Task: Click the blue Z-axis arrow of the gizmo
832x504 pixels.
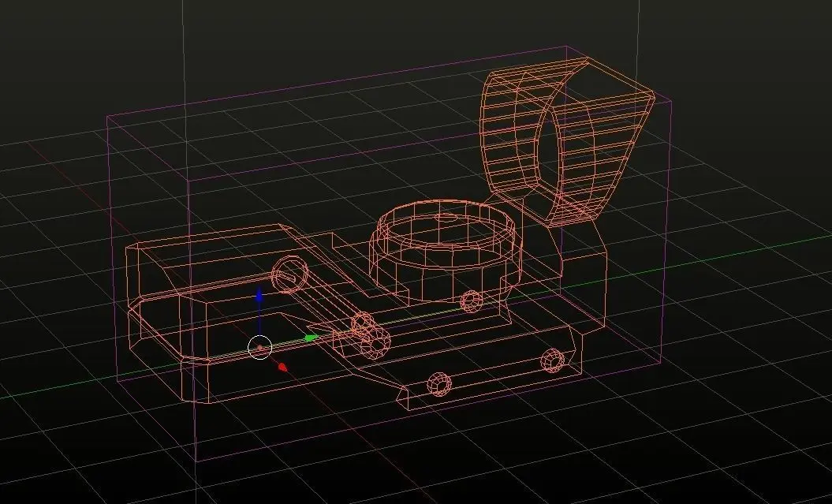Action: [259, 296]
